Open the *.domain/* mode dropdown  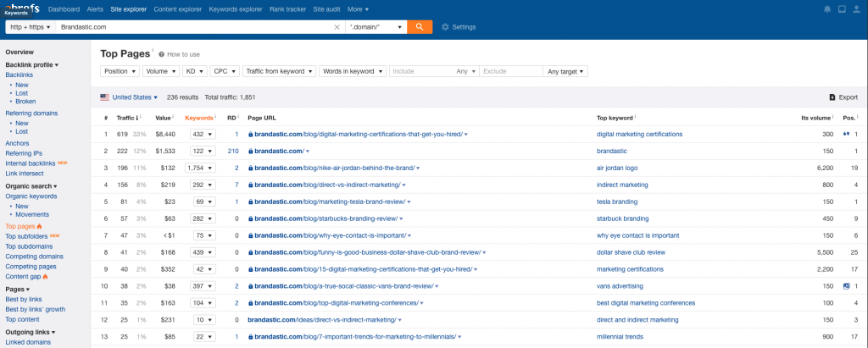[376, 26]
